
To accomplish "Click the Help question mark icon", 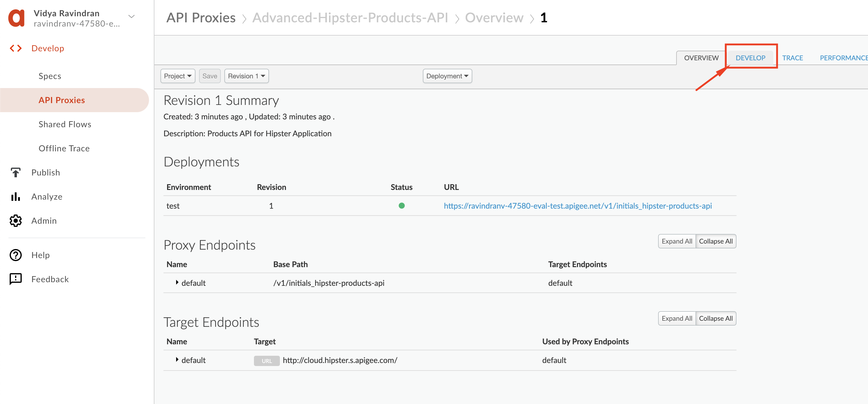I will coord(15,255).
